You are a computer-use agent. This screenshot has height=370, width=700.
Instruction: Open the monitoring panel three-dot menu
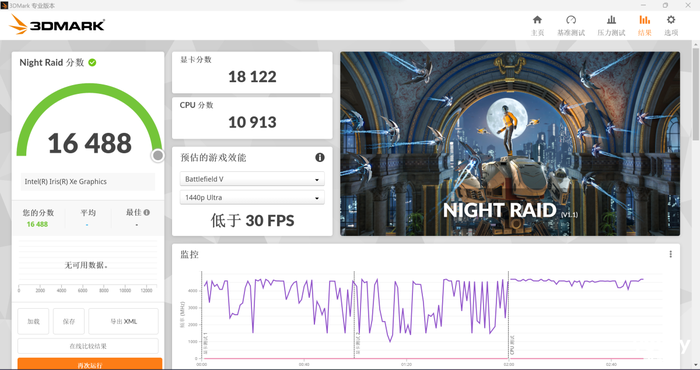point(671,254)
